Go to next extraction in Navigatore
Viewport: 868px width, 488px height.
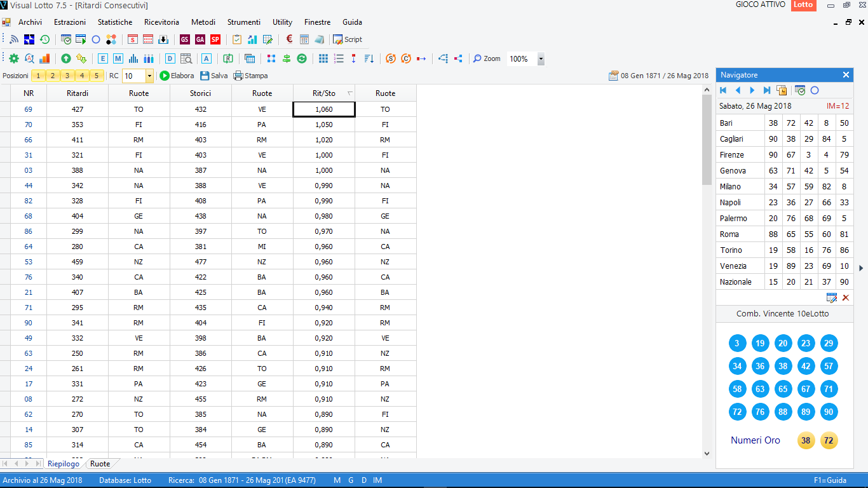click(752, 90)
